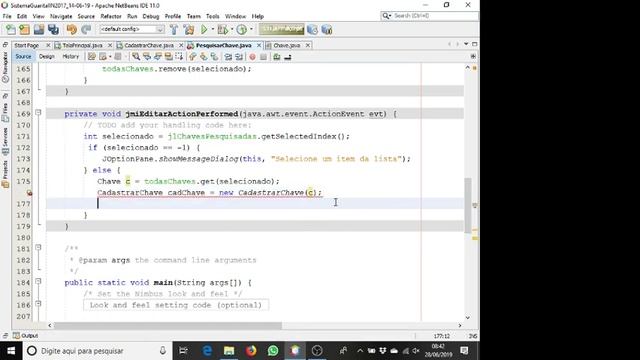
Task: Click the Build Project hammer icon
Action: coord(174,29)
